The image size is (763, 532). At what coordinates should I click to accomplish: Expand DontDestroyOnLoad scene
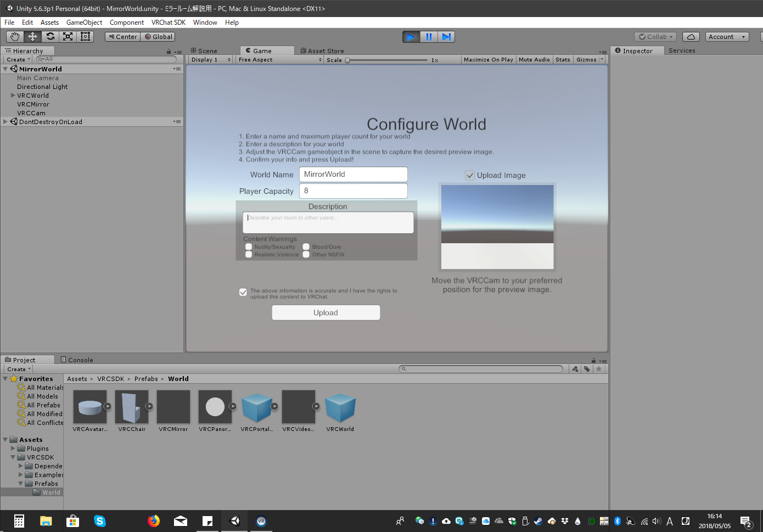[x=5, y=122]
